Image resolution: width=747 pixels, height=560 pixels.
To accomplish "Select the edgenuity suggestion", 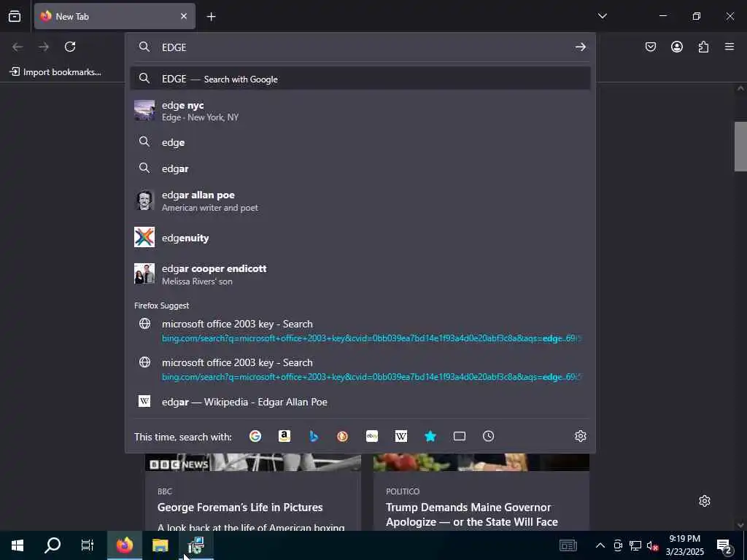I will coord(360,238).
